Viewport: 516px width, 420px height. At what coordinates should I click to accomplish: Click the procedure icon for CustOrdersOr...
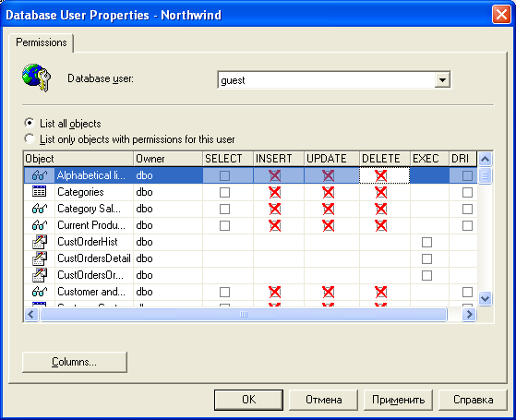coord(40,275)
